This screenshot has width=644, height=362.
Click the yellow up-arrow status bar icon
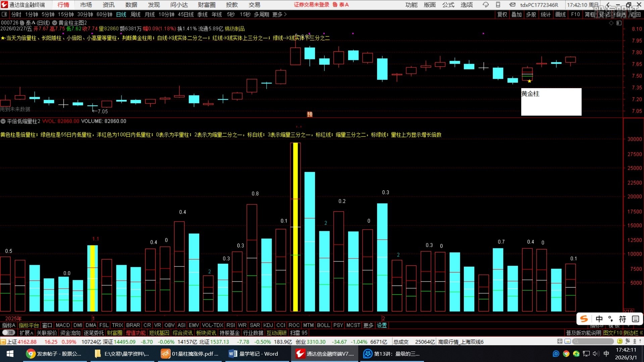(x=620, y=342)
